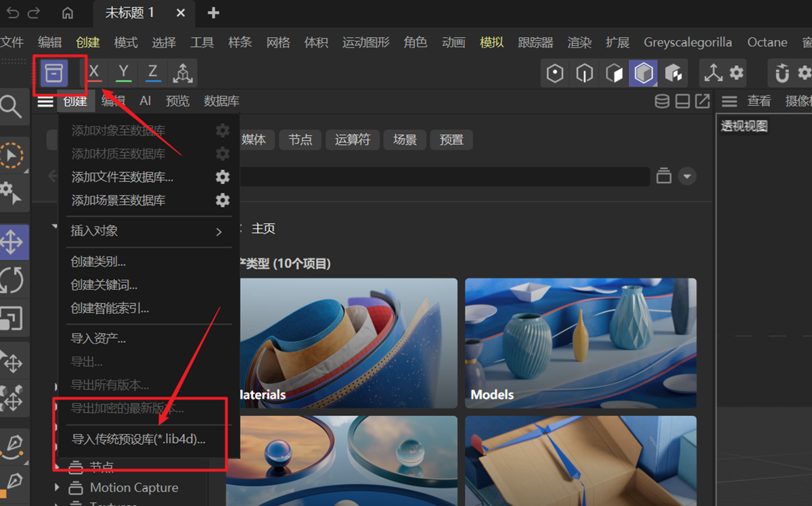Toggle the Z axis lock
This screenshot has width=812, height=506.
coord(153,72)
